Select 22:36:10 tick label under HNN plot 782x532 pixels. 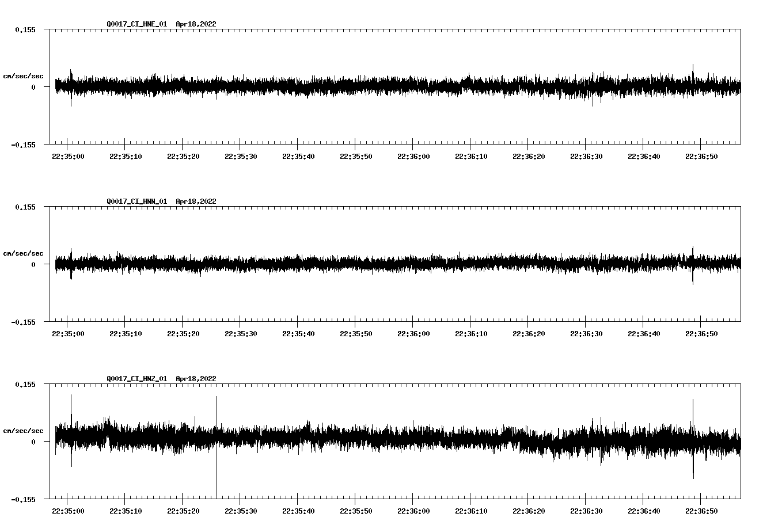click(x=471, y=333)
